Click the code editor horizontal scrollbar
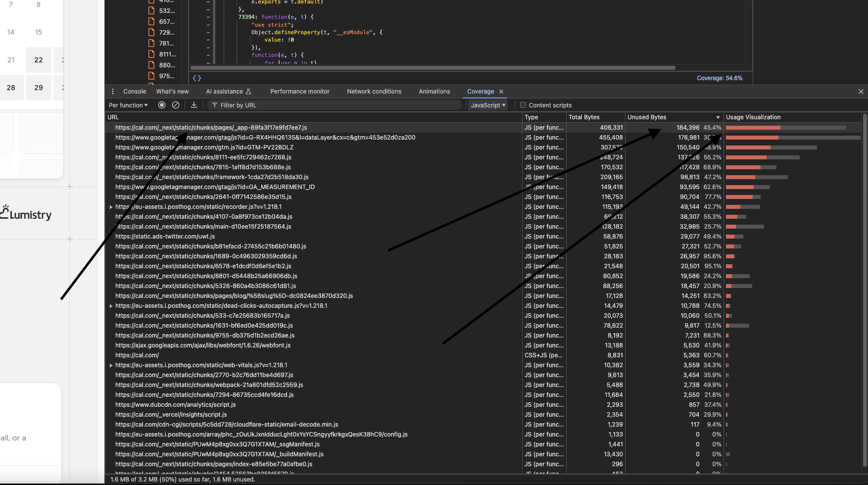This screenshot has width=868, height=485. [433, 68]
